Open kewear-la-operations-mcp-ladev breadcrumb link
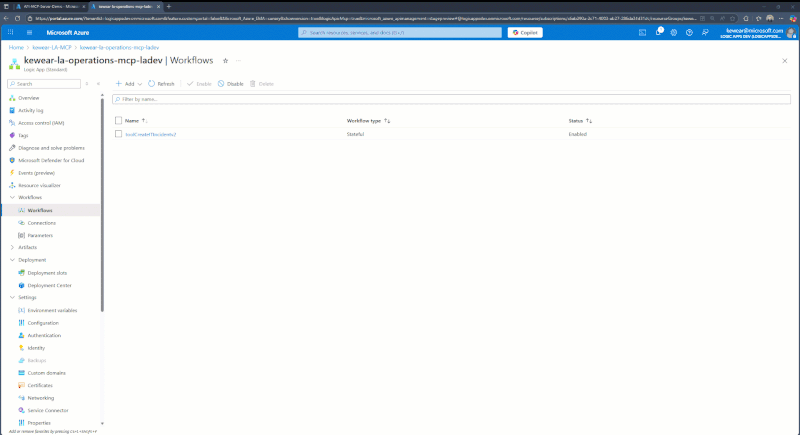The image size is (800, 435). point(119,47)
